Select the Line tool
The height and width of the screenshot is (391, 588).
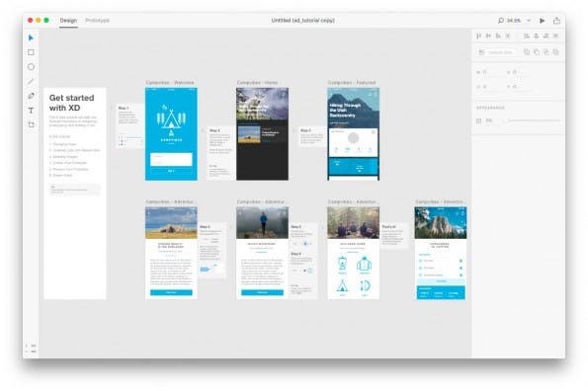[x=31, y=81]
